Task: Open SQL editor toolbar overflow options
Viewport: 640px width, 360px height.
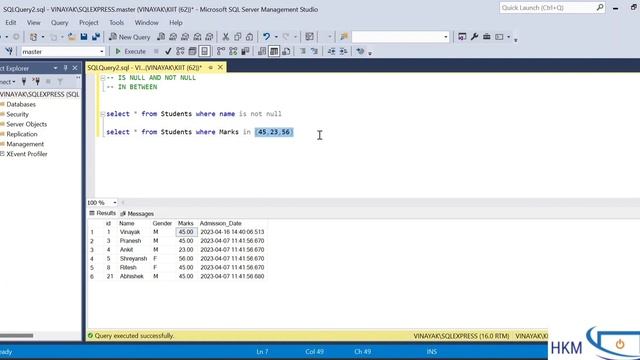Action: 370,53
